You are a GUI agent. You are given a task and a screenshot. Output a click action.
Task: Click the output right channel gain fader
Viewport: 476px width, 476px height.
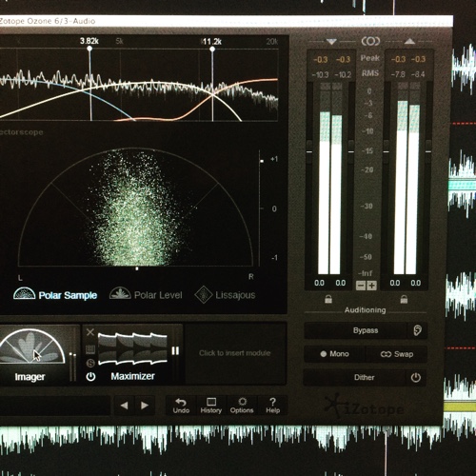428,151
